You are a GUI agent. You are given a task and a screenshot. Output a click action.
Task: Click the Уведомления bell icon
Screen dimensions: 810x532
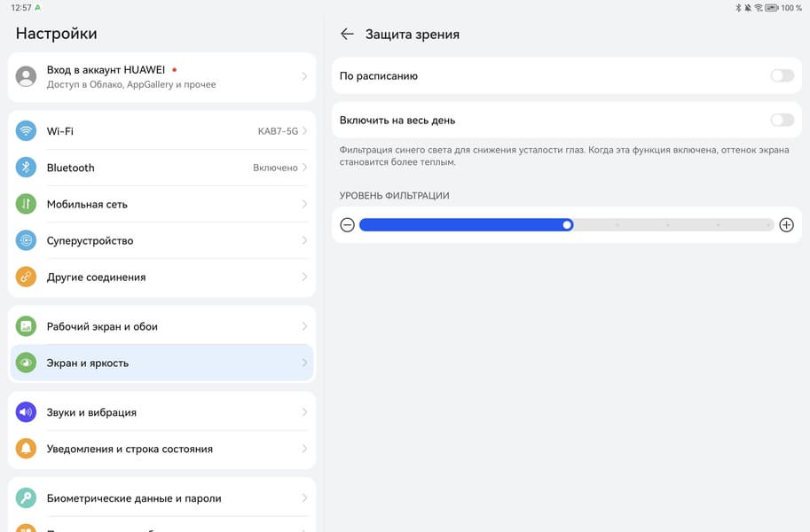pyautogui.click(x=27, y=449)
